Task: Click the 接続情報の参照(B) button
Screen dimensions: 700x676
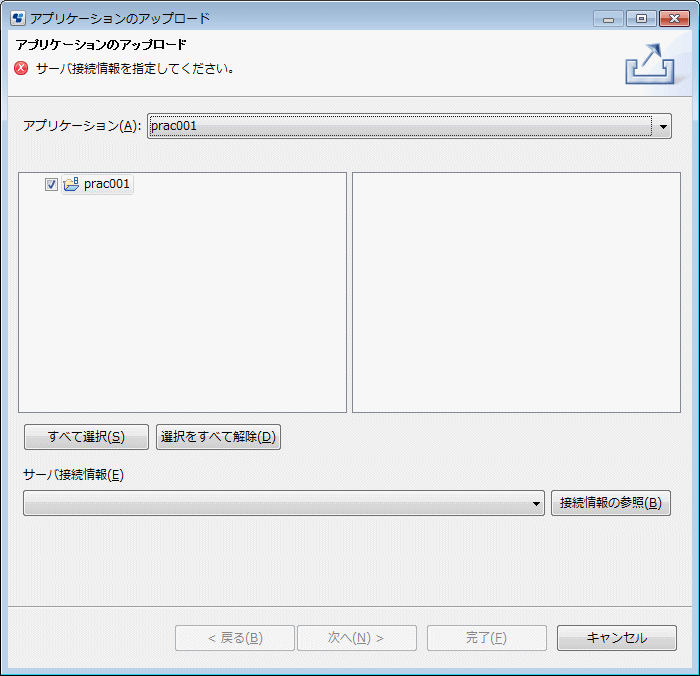Action: [611, 503]
